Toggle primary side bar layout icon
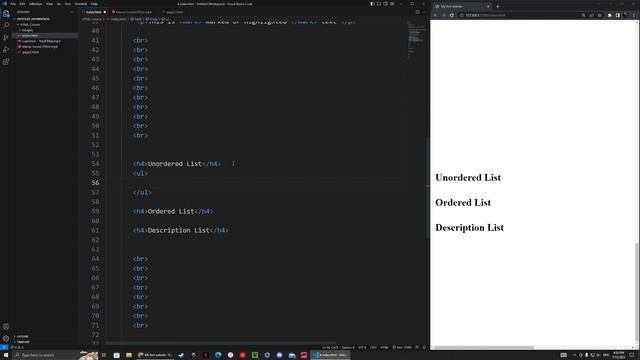The height and width of the screenshot is (360, 640). [x=372, y=4]
